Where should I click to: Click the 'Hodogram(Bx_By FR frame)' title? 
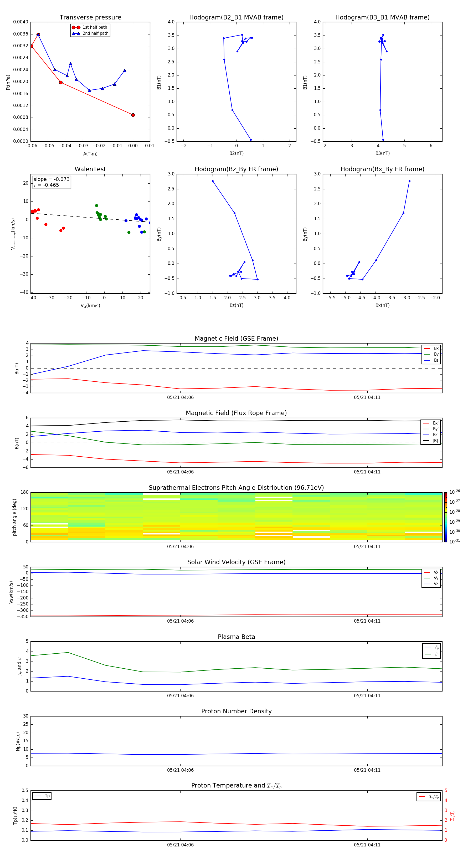coord(382,169)
